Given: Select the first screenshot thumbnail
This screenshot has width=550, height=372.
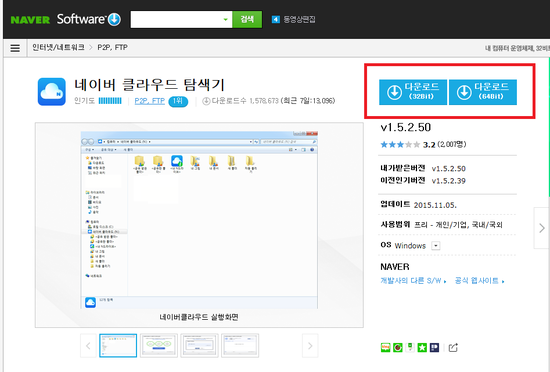Looking at the screenshot, I should [118, 346].
